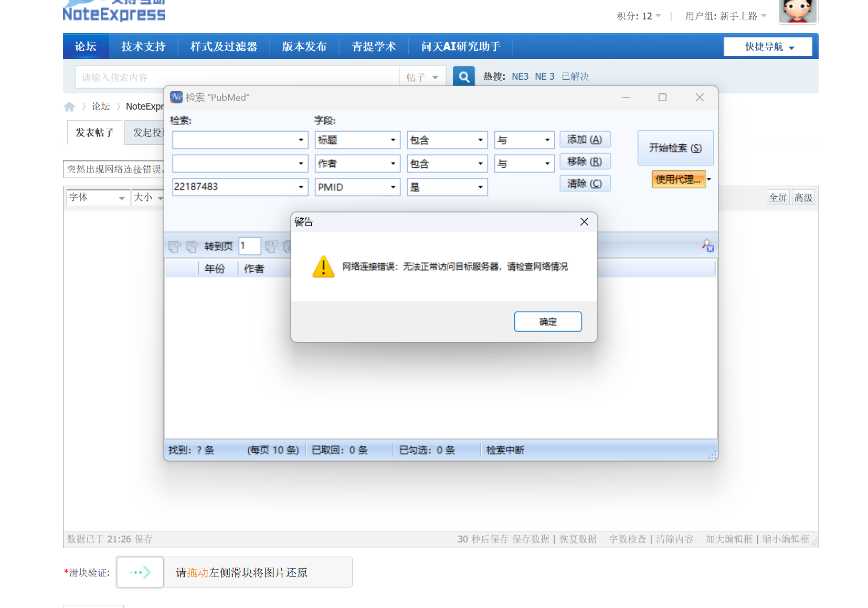Click 添加 (A) button
This screenshot has width=868, height=608.
[585, 140]
